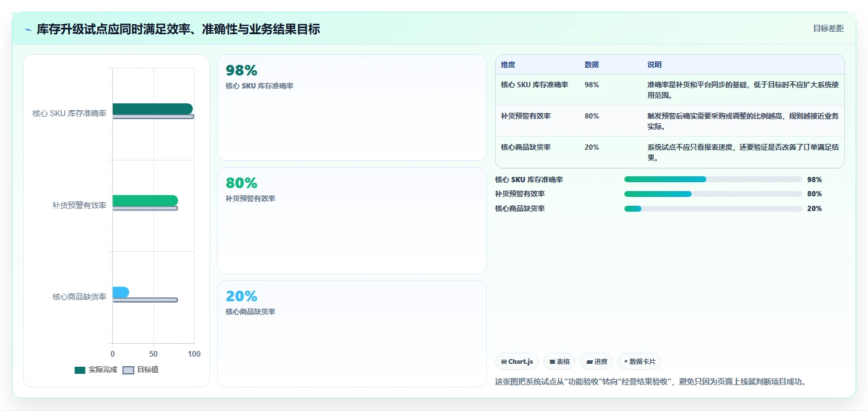Click the 实际完成 green legend swatch

pyautogui.click(x=80, y=370)
